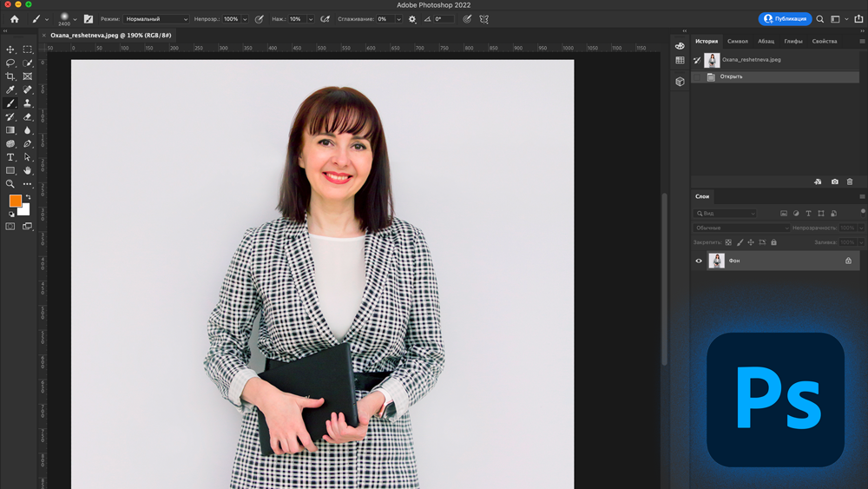This screenshot has height=489, width=868.
Task: Swap foreground and background colors
Action: pos(28,197)
